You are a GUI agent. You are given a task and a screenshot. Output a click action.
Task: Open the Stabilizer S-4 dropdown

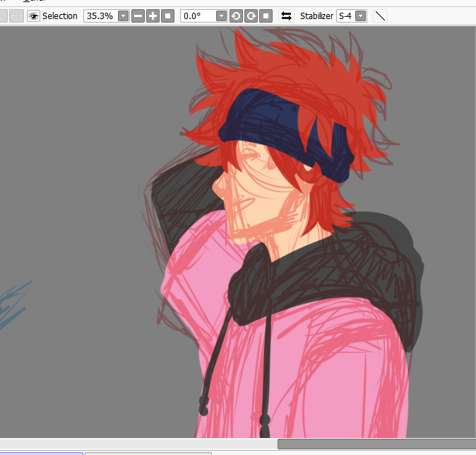click(x=360, y=16)
